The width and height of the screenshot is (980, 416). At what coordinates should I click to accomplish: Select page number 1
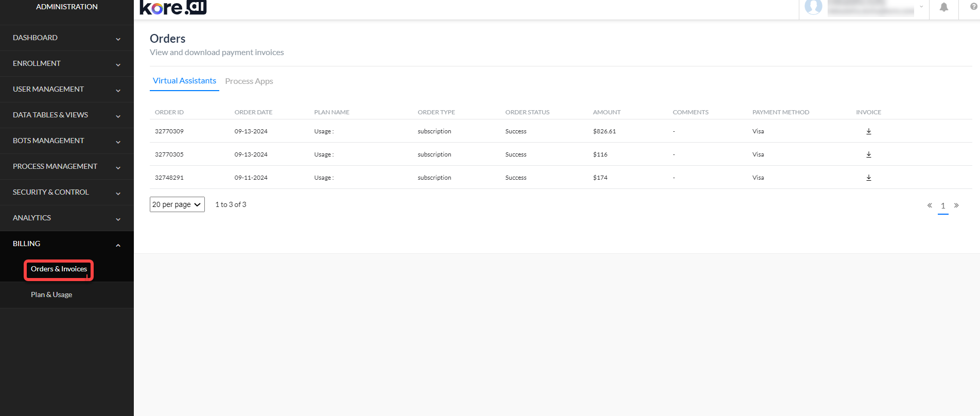(943, 206)
